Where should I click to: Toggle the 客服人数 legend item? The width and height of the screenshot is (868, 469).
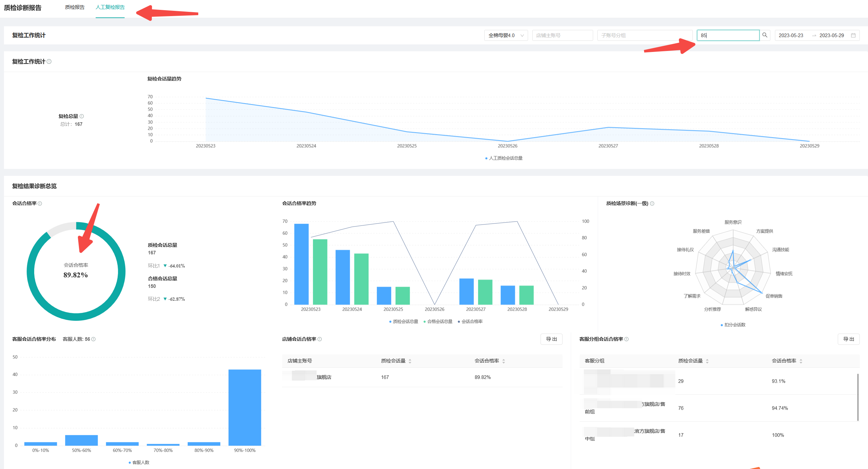coord(139,462)
